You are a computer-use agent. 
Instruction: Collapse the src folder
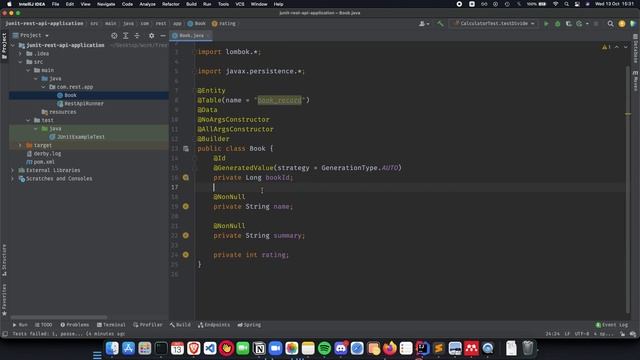[20, 62]
